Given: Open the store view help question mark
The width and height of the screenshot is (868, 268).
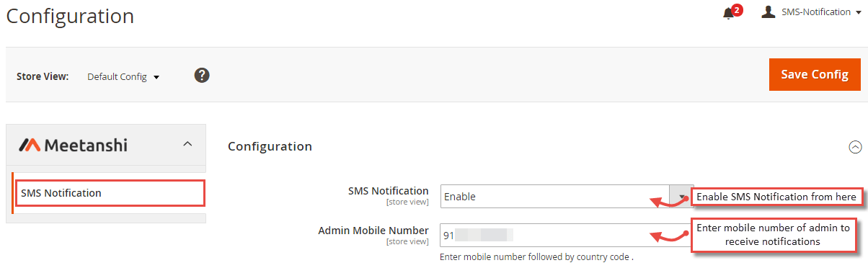Looking at the screenshot, I should [x=202, y=75].
